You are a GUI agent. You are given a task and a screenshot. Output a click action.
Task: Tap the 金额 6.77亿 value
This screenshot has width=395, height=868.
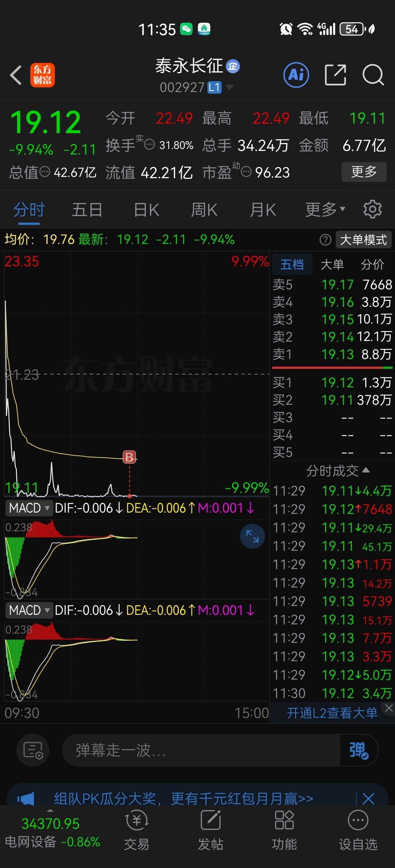(x=364, y=146)
